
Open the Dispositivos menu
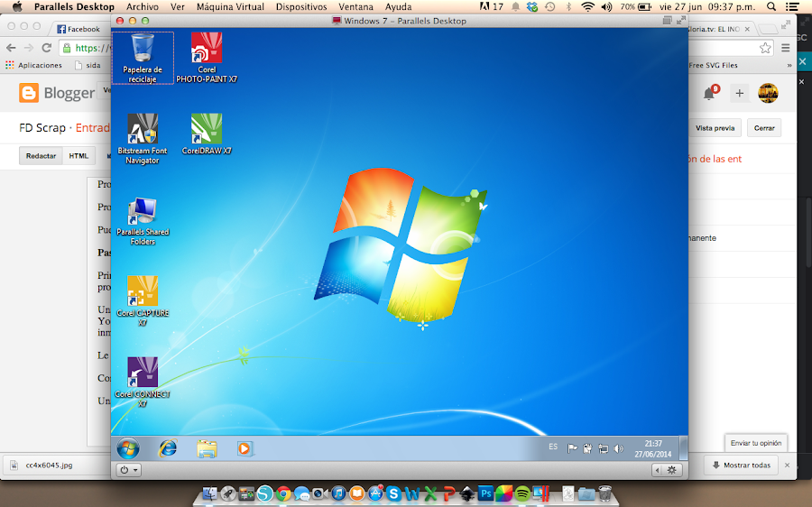click(301, 6)
